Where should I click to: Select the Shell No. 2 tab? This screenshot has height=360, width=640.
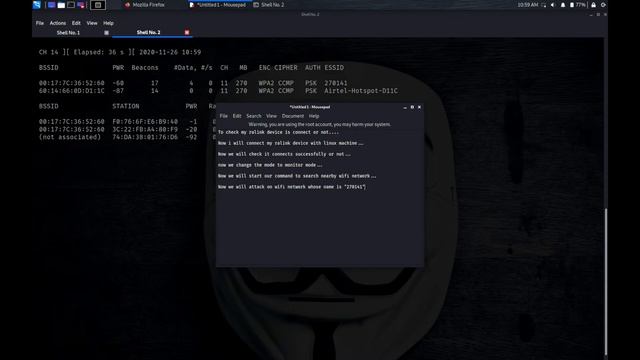tap(148, 32)
